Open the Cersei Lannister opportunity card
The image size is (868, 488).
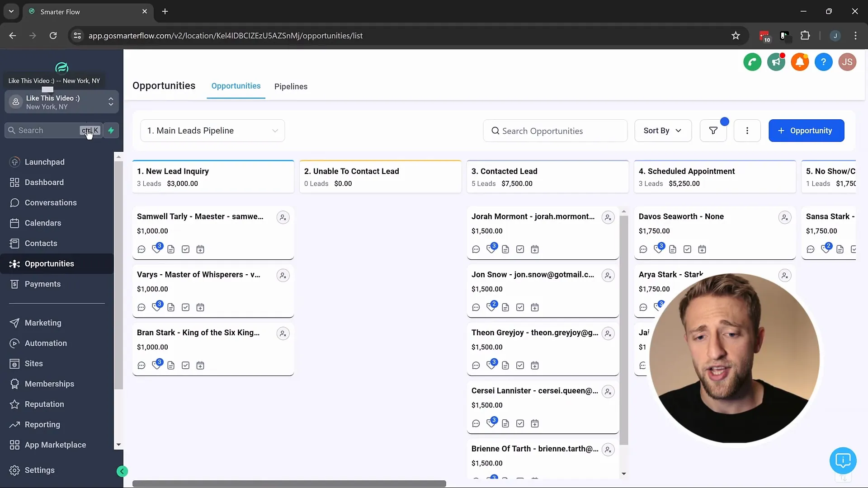542,407
